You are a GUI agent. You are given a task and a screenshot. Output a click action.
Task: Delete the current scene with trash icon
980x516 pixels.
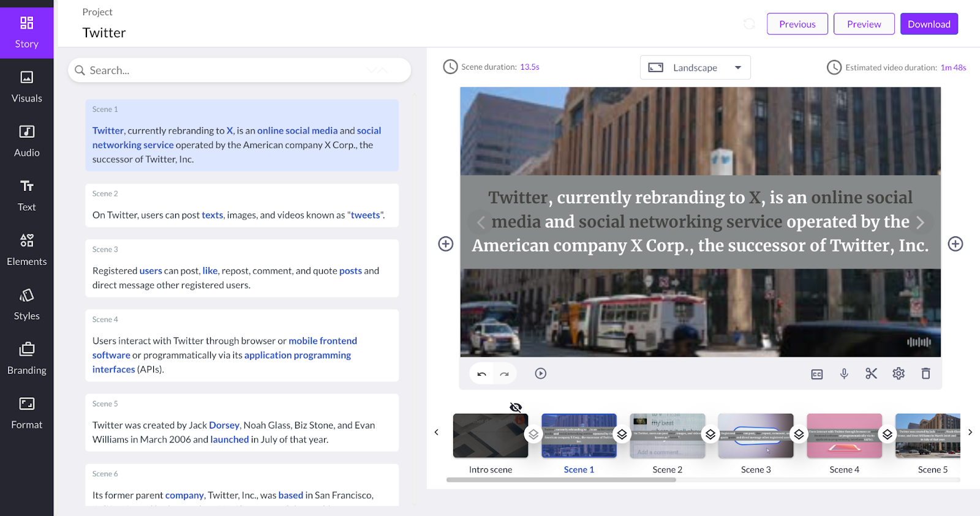[x=925, y=373]
